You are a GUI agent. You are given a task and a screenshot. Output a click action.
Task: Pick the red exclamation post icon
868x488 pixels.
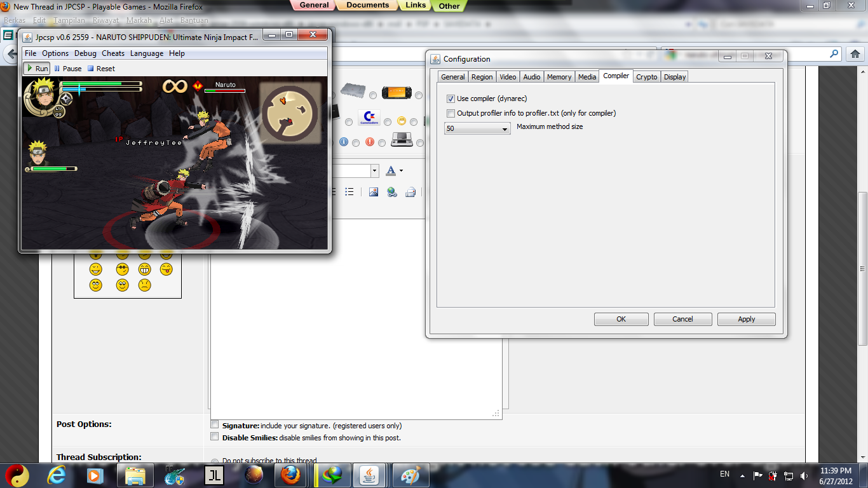click(370, 141)
